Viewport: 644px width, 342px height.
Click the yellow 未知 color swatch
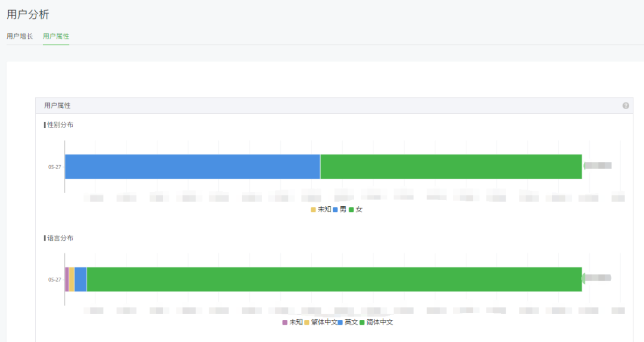[313, 210]
